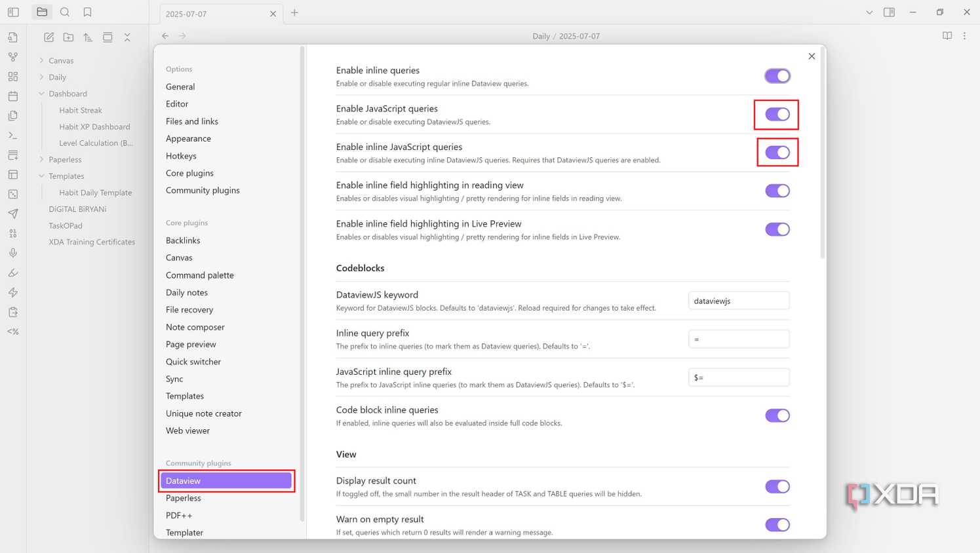Open the tab list dropdown arrow
Image resolution: width=980 pixels, height=553 pixels.
[869, 12]
